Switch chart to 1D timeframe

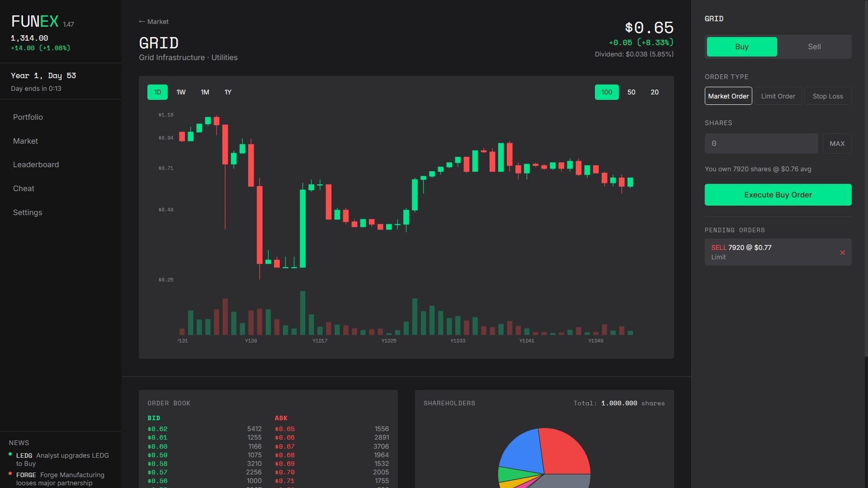tap(157, 92)
